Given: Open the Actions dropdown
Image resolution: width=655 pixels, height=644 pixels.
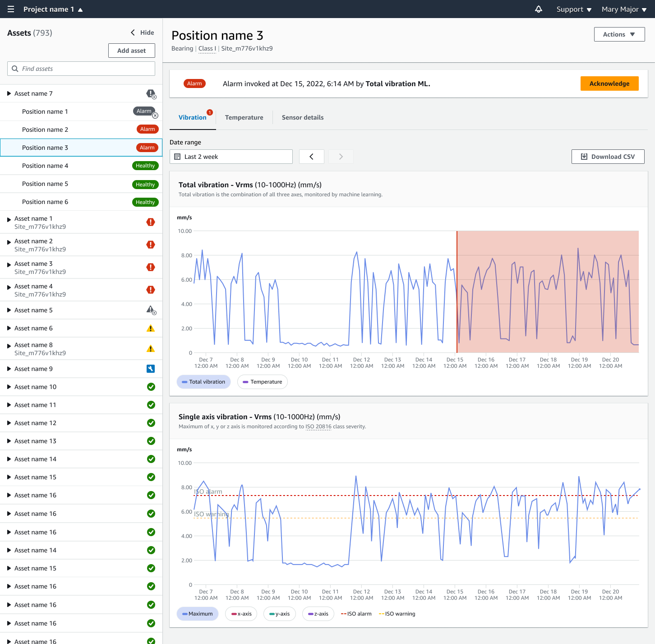Looking at the screenshot, I should (x=619, y=34).
